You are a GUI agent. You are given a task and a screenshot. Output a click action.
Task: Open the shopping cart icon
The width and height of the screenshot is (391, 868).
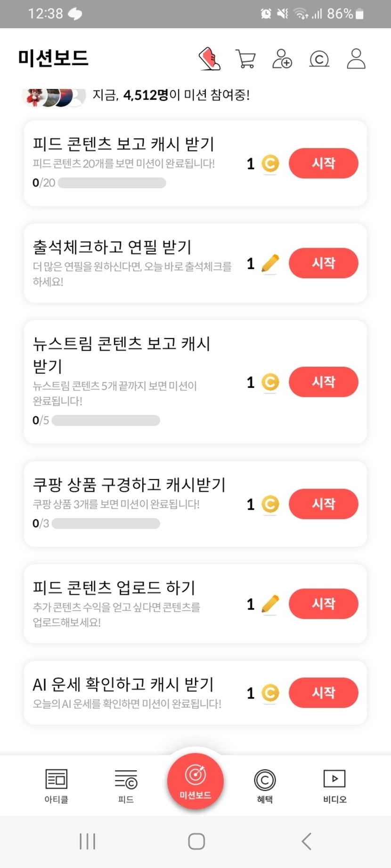tap(245, 59)
